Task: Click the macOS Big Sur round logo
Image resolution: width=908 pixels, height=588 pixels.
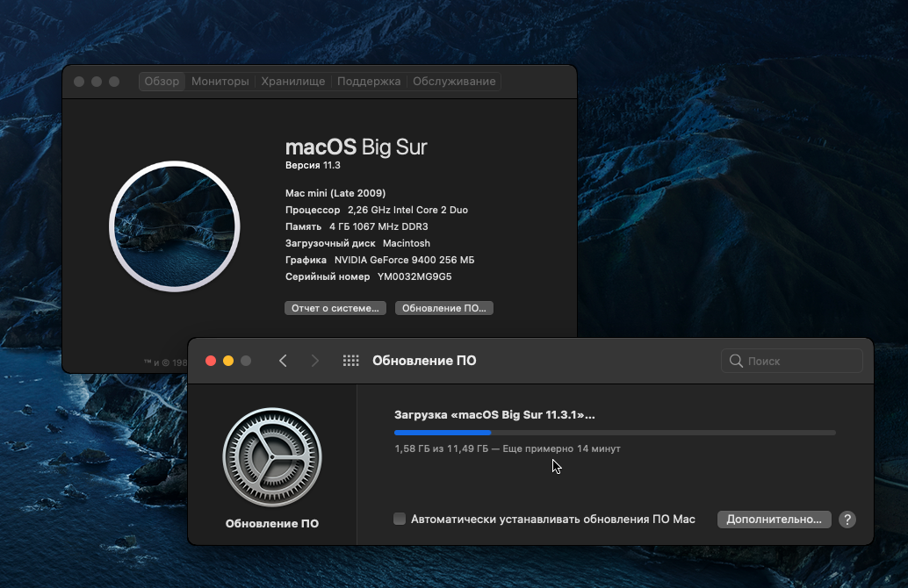Action: coord(174,226)
